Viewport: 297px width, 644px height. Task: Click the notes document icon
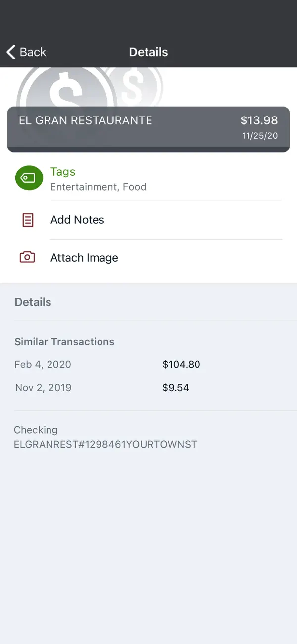28,220
